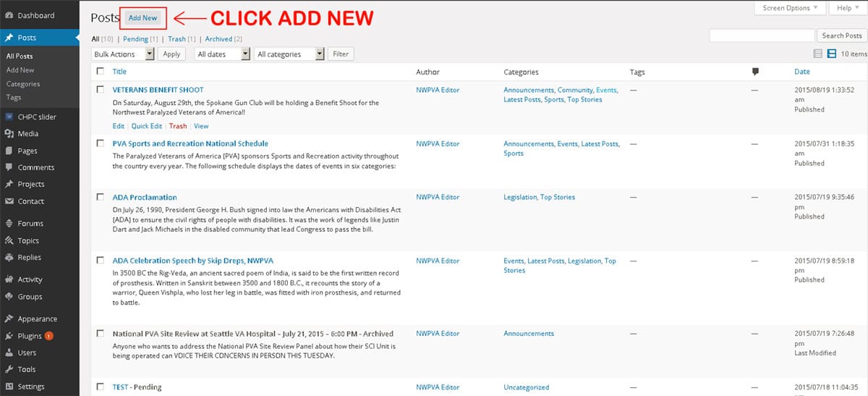Click the Appearance paintbrush icon
Image resolution: width=868 pixels, height=396 pixels.
point(9,319)
